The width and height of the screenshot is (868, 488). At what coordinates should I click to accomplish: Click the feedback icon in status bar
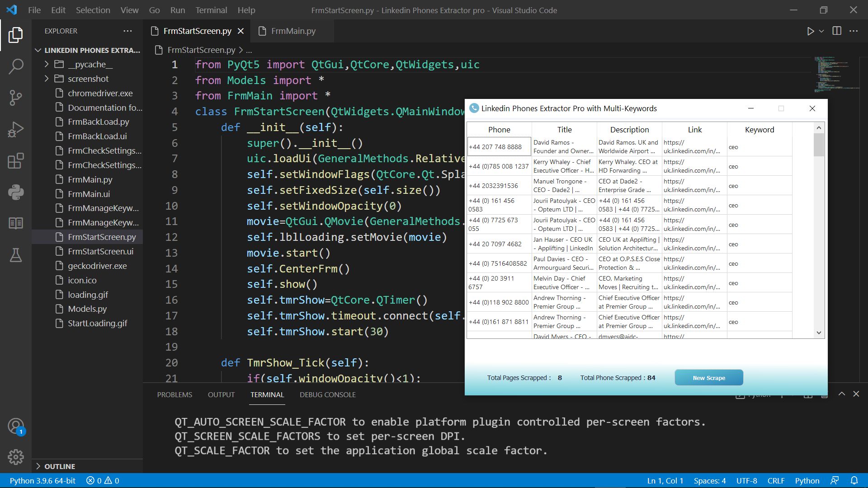tap(835, 481)
